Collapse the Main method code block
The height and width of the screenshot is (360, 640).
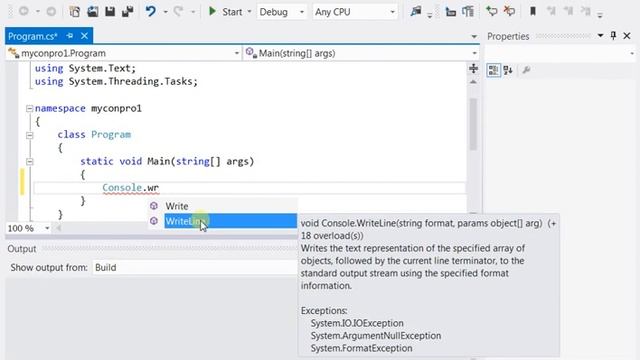pos(29,162)
